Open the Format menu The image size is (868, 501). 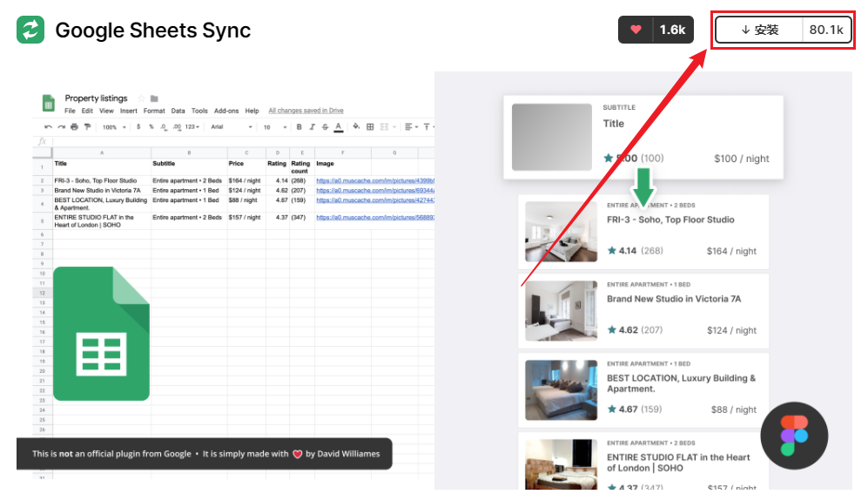154,112
